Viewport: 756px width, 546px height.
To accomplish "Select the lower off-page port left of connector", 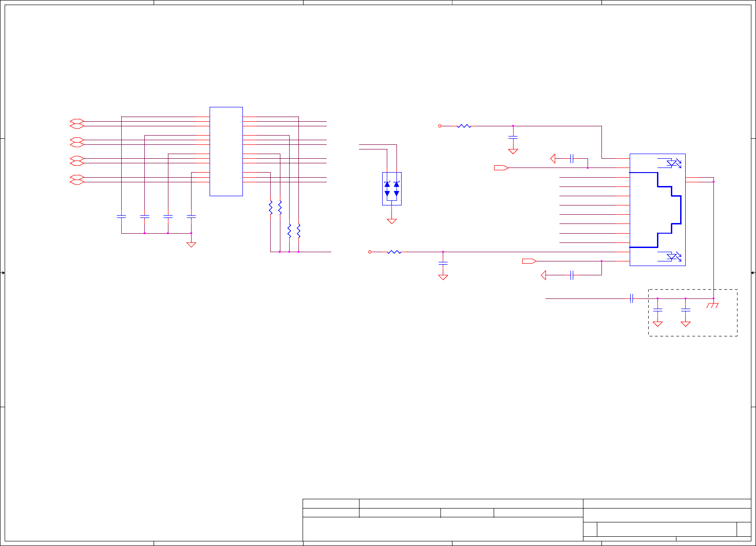I will click(529, 261).
